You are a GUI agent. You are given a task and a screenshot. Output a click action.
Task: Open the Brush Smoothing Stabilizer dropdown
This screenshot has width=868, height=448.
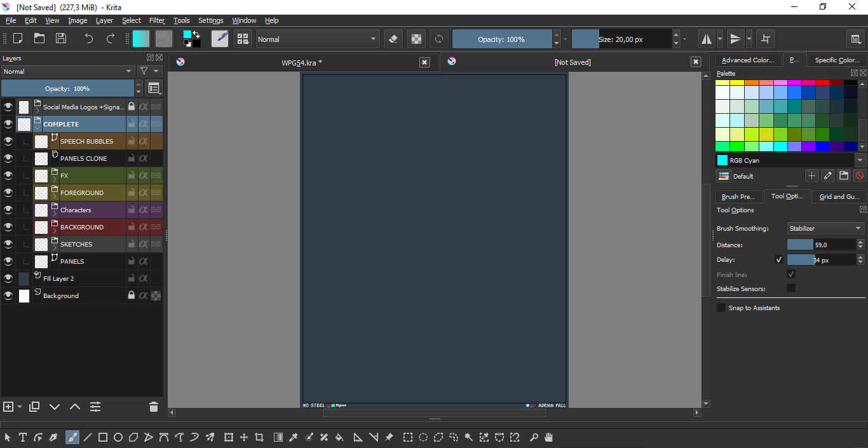pyautogui.click(x=825, y=228)
